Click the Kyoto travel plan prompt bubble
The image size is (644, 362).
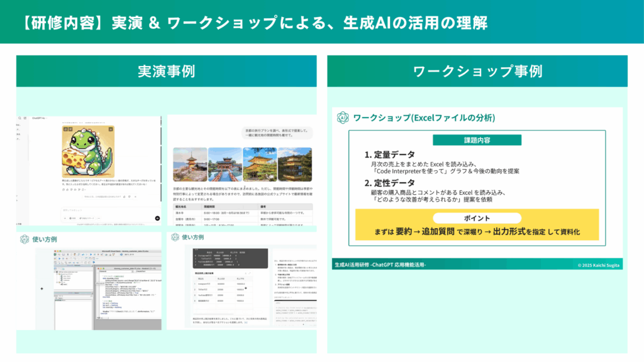pos(277,134)
